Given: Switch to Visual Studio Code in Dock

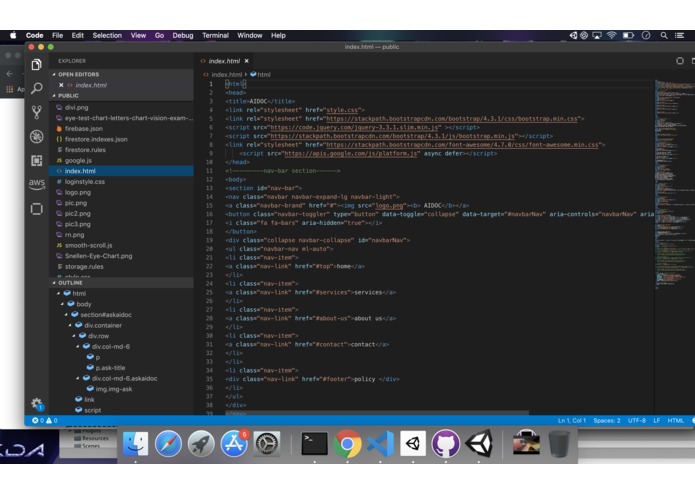Looking at the screenshot, I should [380, 443].
